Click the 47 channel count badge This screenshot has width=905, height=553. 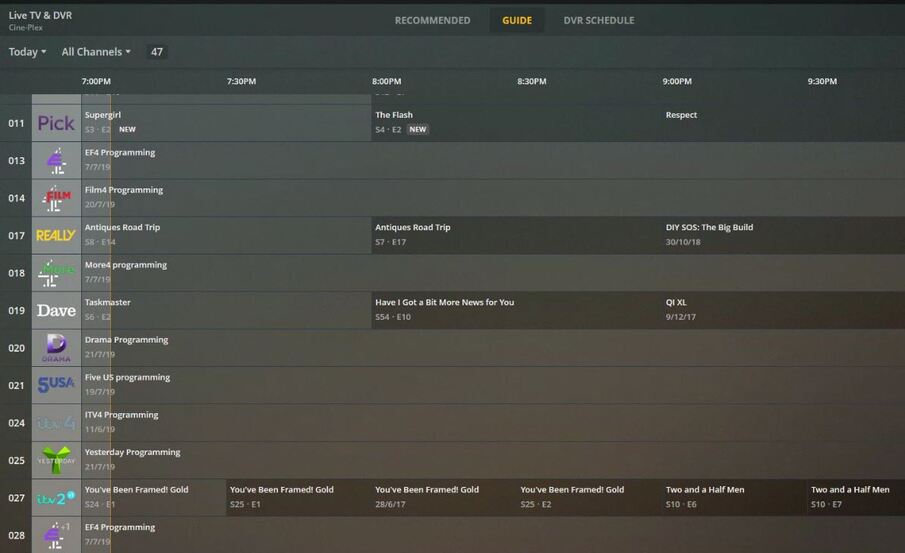tap(156, 52)
